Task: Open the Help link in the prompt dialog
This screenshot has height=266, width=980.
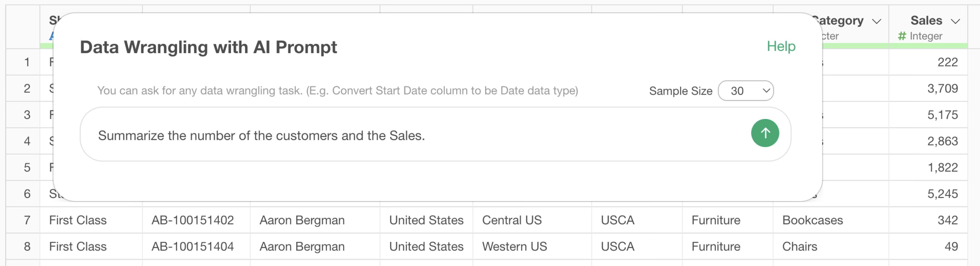Action: click(x=781, y=47)
